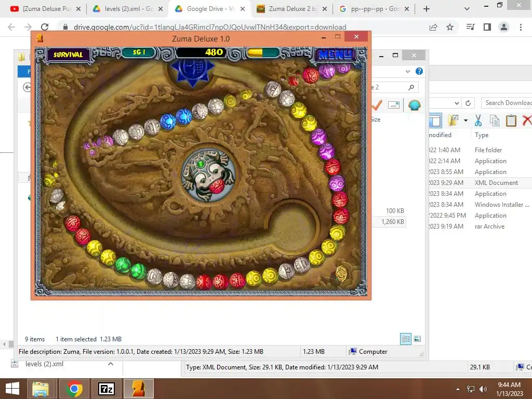The width and height of the screenshot is (532, 399).
Task: Toggle the Chrome side panel
Action: click(487, 27)
